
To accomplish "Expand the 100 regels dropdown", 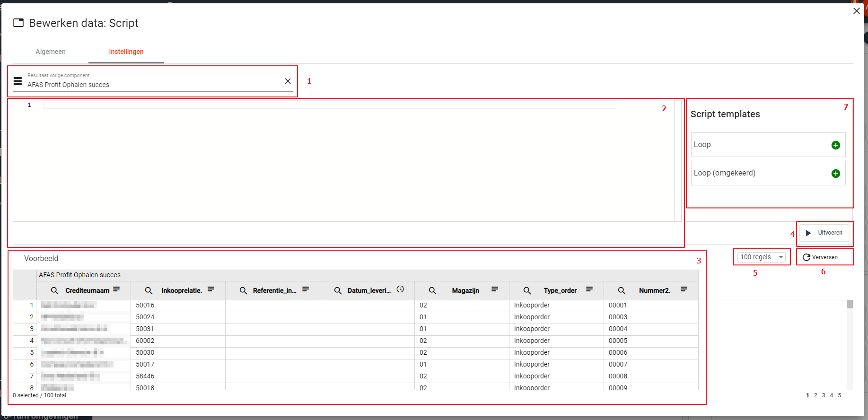I will 762,257.
